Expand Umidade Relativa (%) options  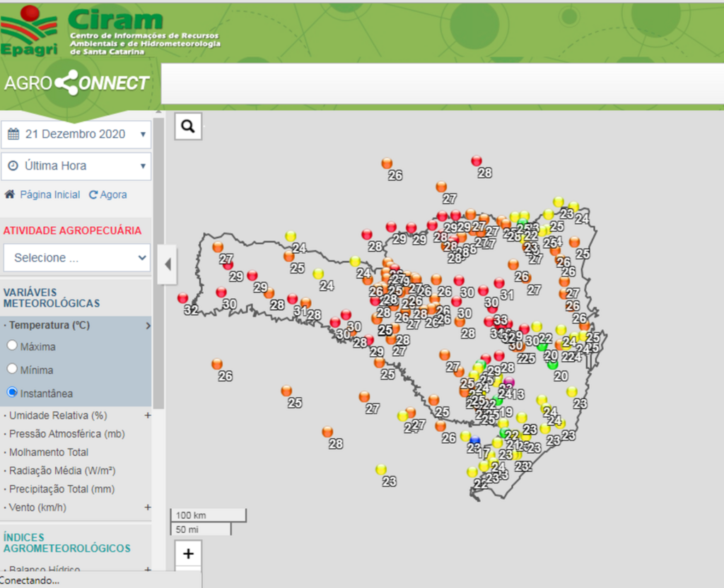pyautogui.click(x=148, y=416)
